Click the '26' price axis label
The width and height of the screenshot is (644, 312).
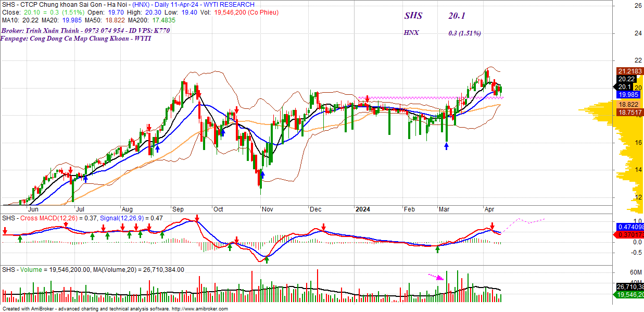click(x=637, y=6)
